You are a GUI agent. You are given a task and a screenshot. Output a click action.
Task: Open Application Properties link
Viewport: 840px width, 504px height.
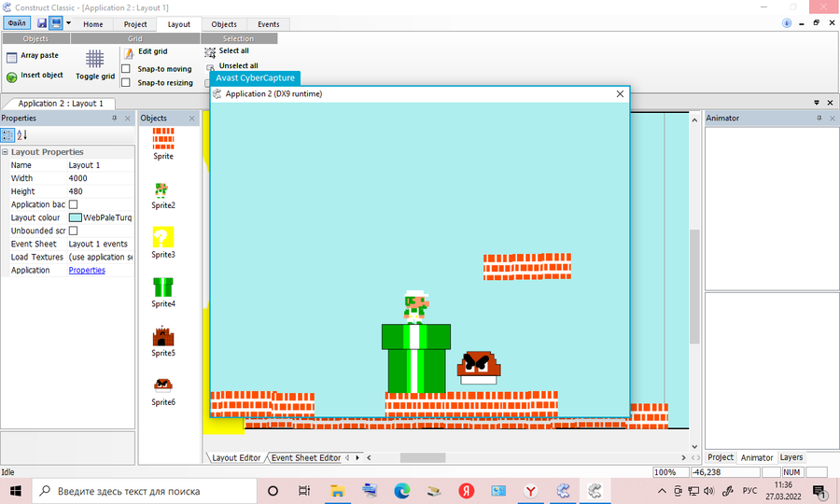pyautogui.click(x=87, y=271)
